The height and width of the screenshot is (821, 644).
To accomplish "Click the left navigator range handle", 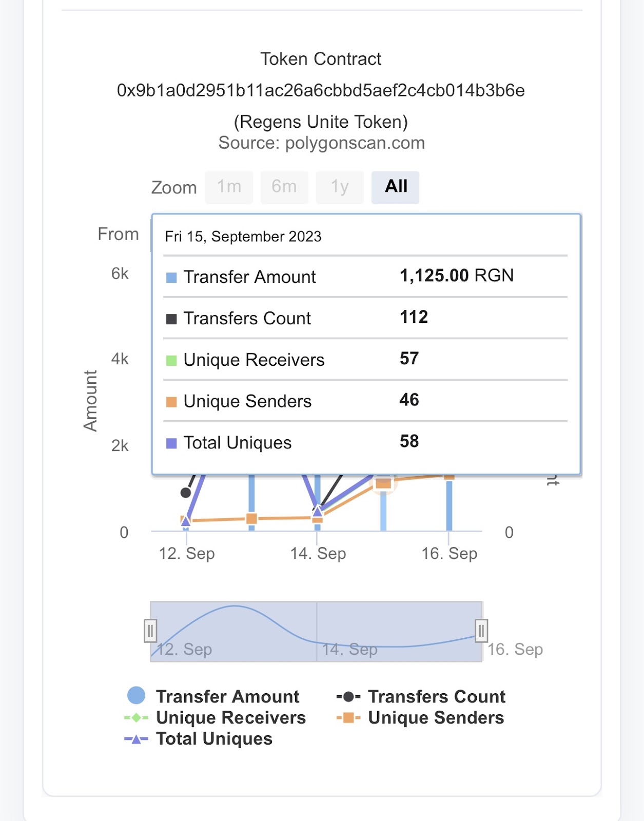I will 150,631.
